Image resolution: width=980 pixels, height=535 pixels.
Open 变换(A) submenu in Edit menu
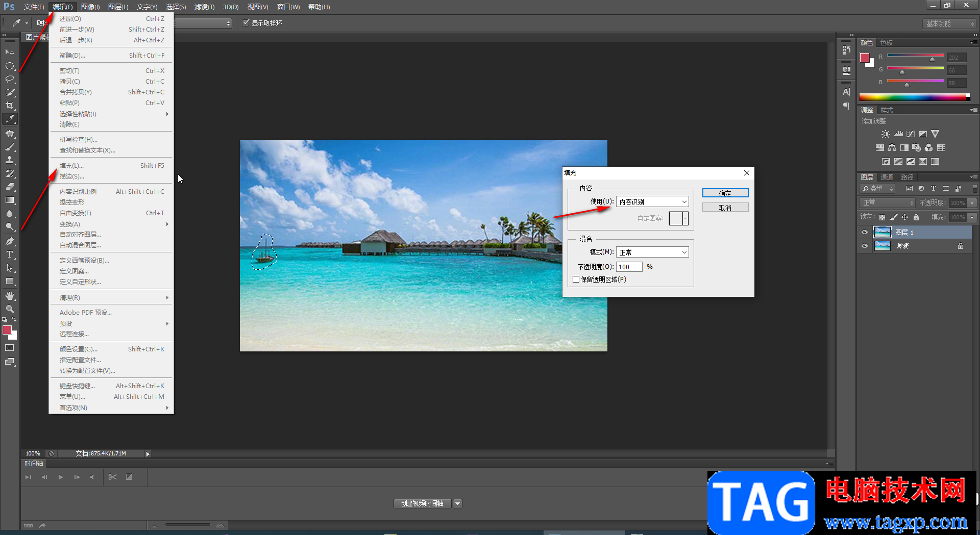[111, 224]
